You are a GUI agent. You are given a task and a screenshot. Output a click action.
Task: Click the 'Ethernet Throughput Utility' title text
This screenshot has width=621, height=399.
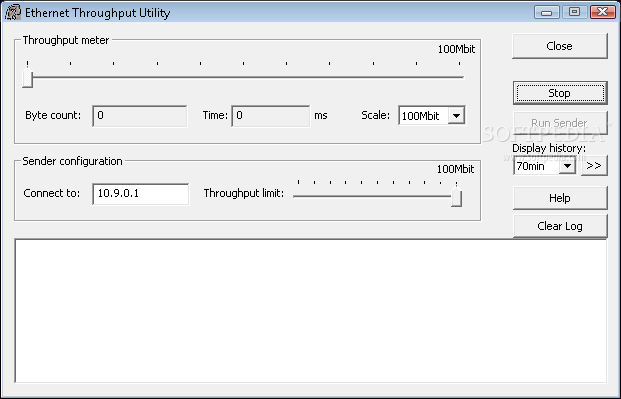tap(97, 13)
